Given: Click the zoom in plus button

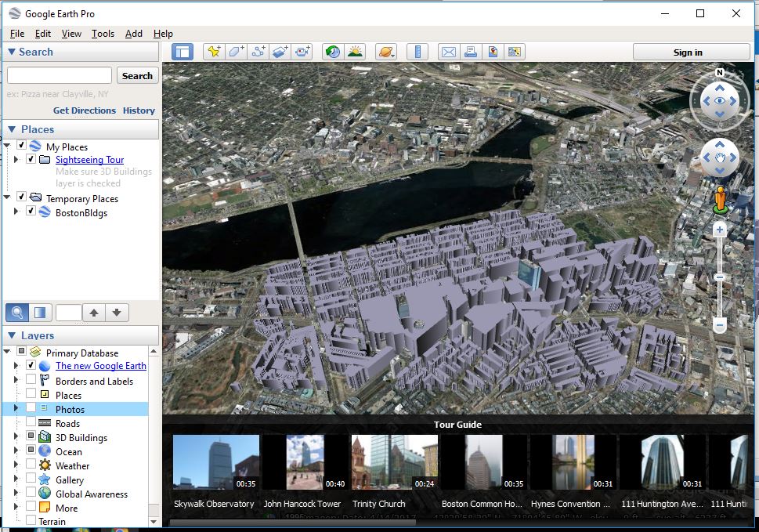Looking at the screenshot, I should point(720,230).
